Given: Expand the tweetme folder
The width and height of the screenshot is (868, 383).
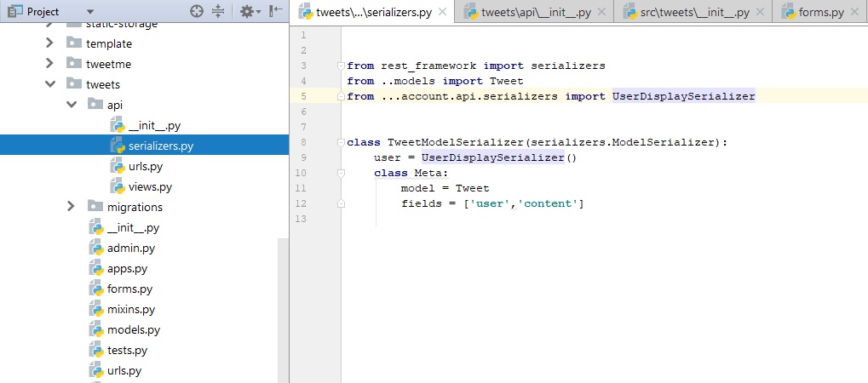Looking at the screenshot, I should click(49, 64).
